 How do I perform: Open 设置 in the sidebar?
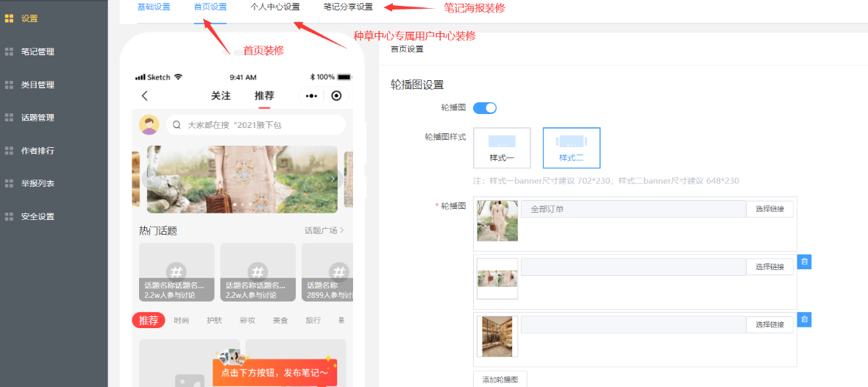[29, 18]
